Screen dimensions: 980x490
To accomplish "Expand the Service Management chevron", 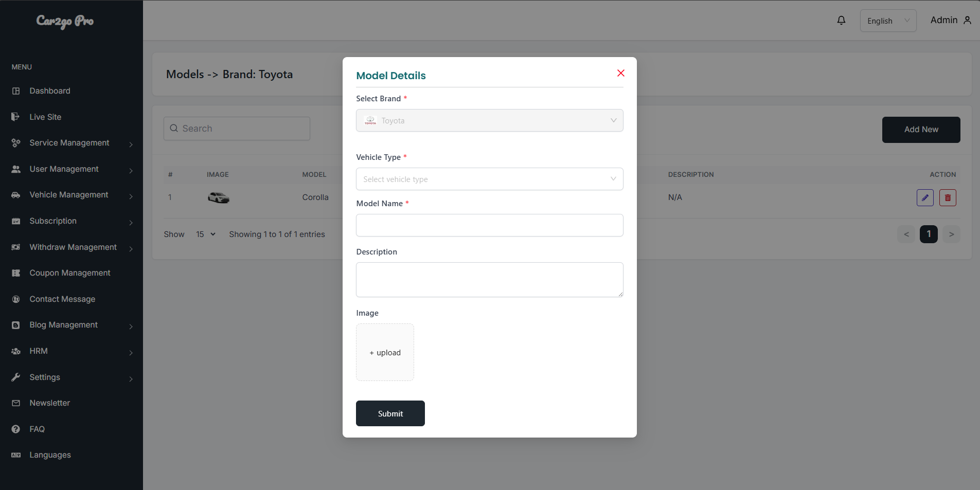I will coord(131,144).
